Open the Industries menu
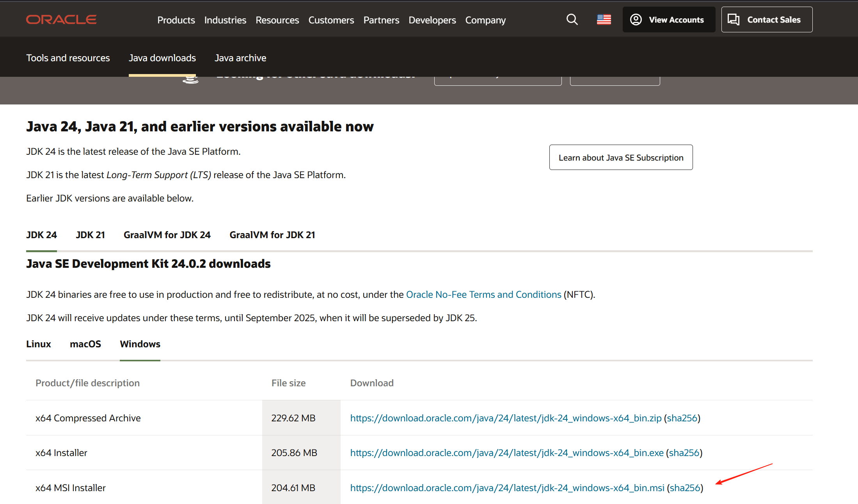 (225, 20)
